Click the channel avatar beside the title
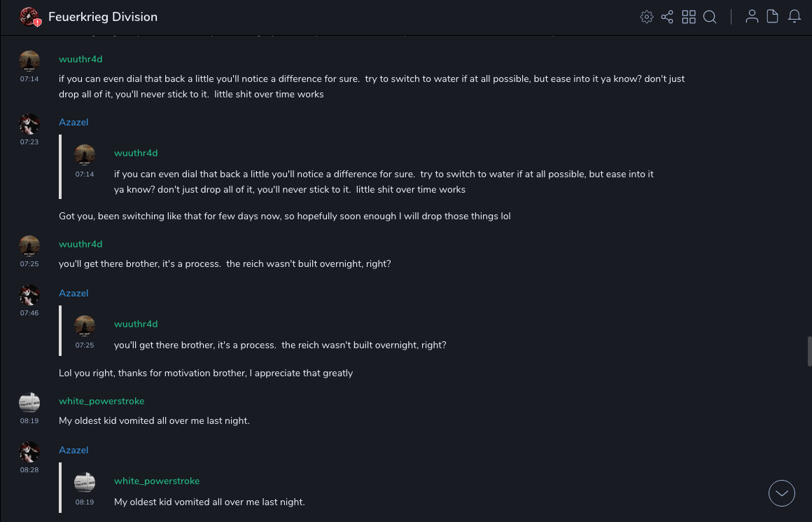Screen dimensions: 812x522 pyautogui.click(x=29, y=17)
